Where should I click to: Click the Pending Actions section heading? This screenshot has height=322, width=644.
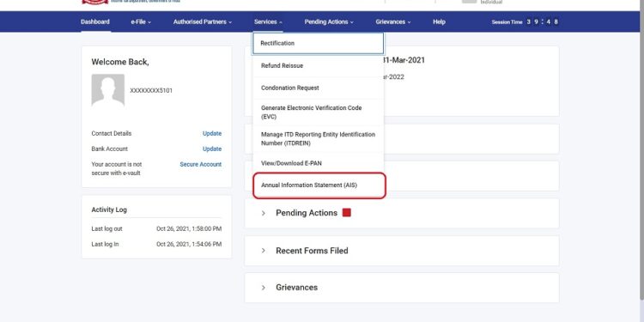coord(307,213)
